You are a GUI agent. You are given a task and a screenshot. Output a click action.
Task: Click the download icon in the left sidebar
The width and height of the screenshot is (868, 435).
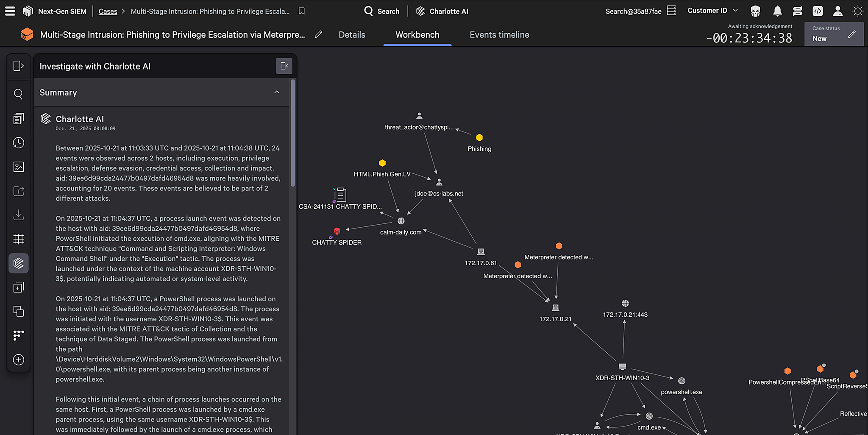19,215
